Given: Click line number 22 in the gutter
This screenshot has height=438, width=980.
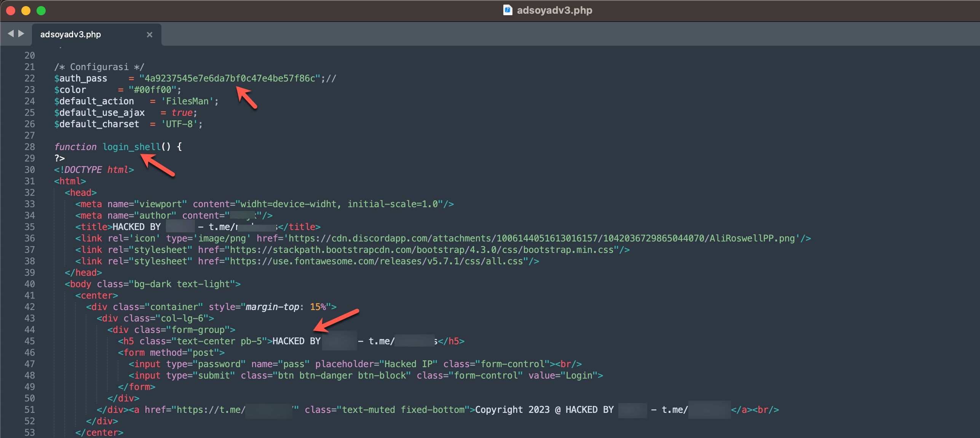Looking at the screenshot, I should pyautogui.click(x=30, y=78).
